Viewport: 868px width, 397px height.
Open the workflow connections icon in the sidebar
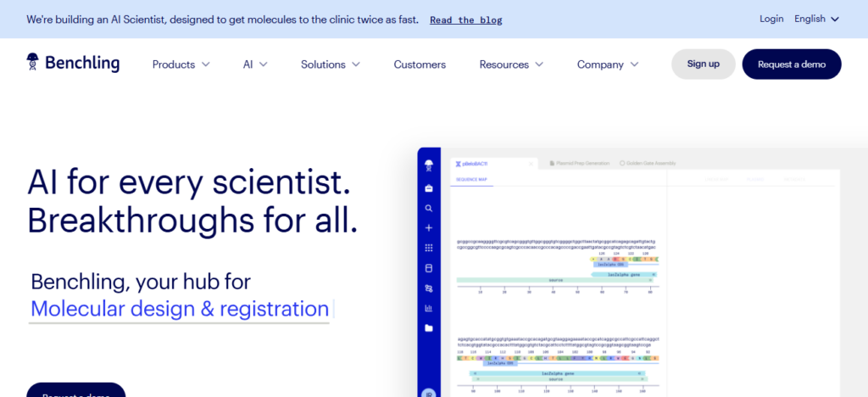click(x=428, y=288)
